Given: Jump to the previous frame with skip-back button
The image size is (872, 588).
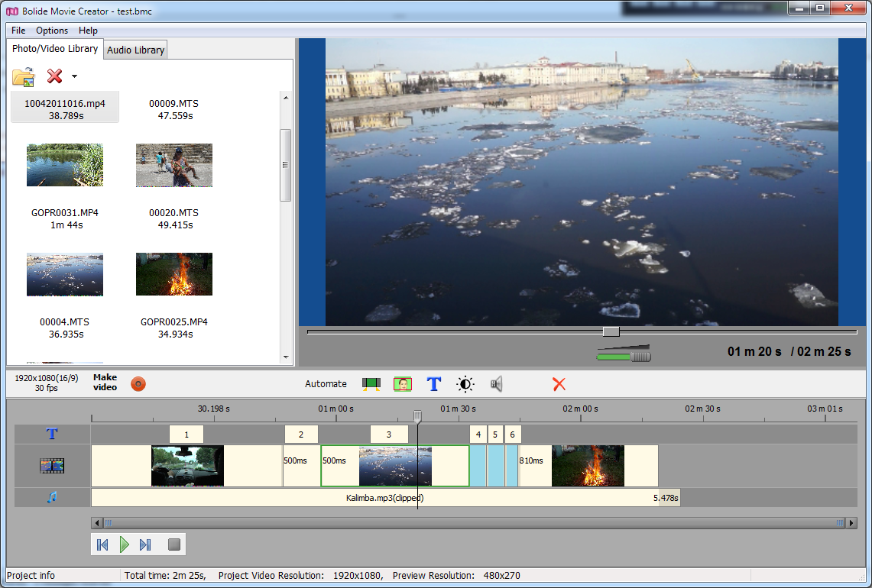Looking at the screenshot, I should click(102, 544).
